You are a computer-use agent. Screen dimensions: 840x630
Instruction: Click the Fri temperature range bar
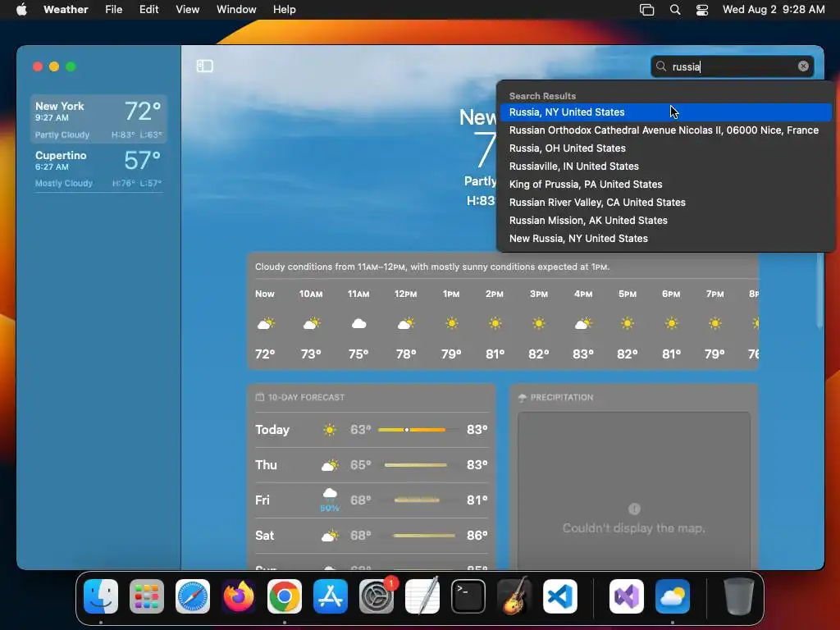coord(417,500)
